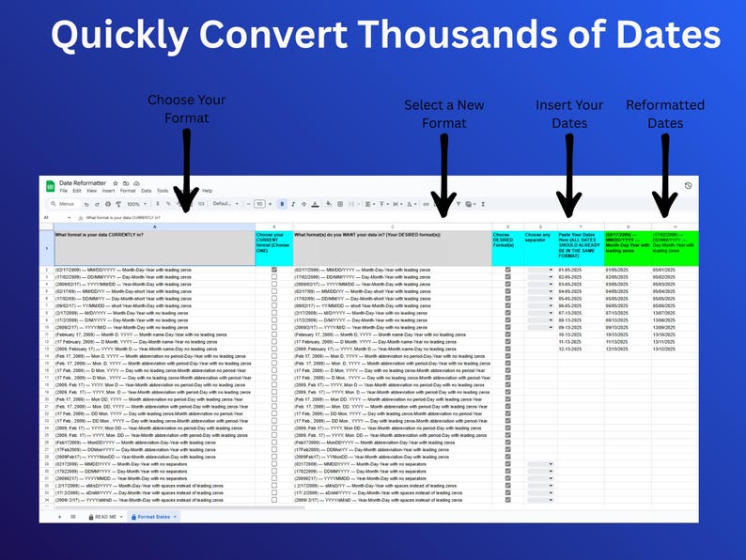Click the Google Sheets home logo

(50, 186)
